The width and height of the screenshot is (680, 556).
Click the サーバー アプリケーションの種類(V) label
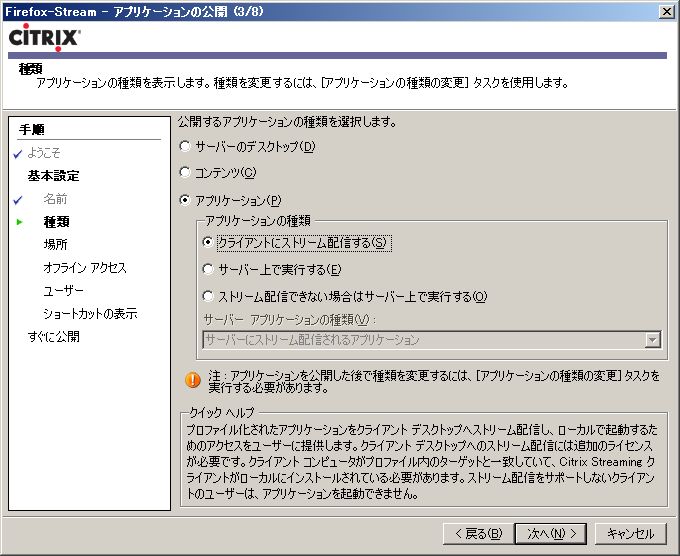tap(290, 320)
